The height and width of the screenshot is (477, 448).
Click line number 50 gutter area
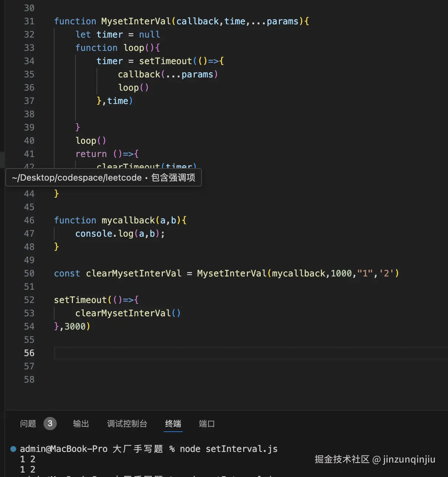coord(29,273)
